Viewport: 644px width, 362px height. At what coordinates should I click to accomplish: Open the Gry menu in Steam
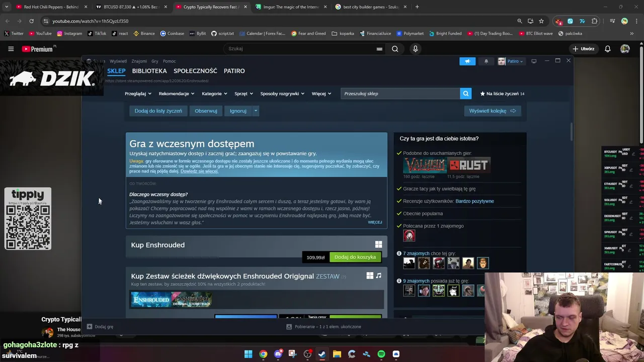coord(155,61)
